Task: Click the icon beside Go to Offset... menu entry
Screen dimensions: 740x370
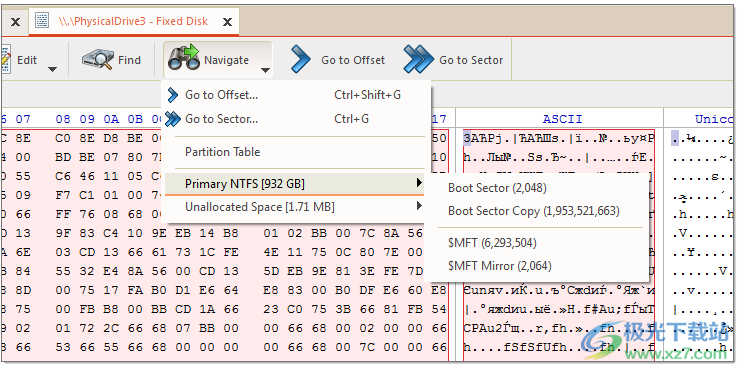Action: tap(173, 95)
